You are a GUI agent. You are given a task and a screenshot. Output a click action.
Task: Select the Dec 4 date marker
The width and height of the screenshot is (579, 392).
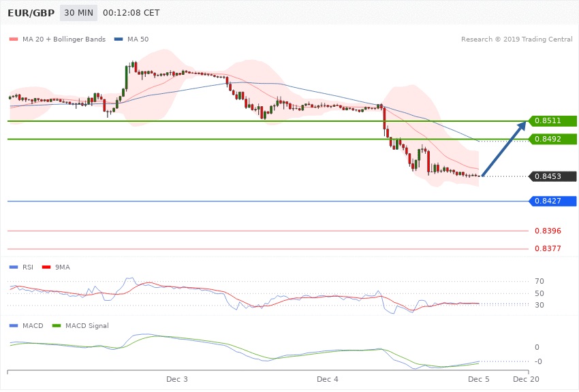[x=328, y=378]
